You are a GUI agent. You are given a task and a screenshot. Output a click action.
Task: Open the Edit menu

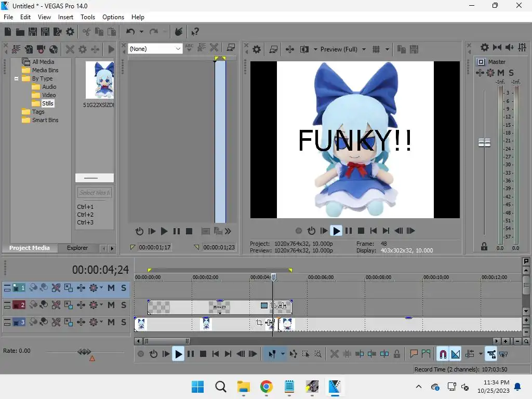tap(25, 17)
